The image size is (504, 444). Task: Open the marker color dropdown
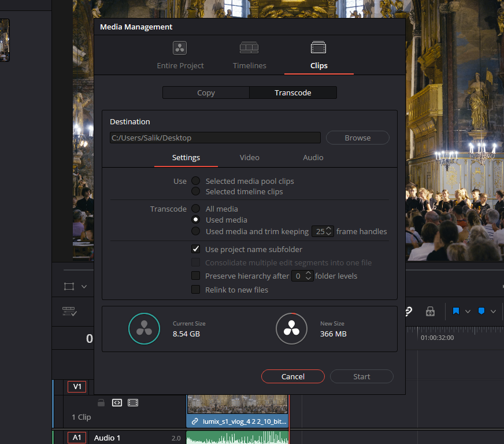493,311
